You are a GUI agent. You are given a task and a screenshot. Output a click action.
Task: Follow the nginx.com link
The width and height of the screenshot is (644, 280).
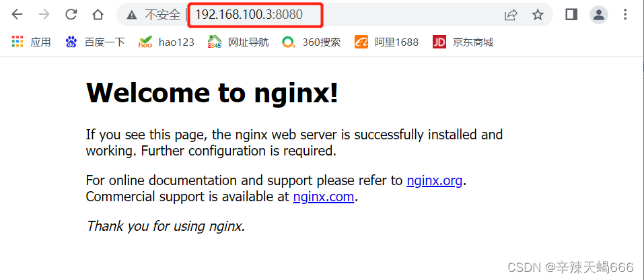[324, 197]
